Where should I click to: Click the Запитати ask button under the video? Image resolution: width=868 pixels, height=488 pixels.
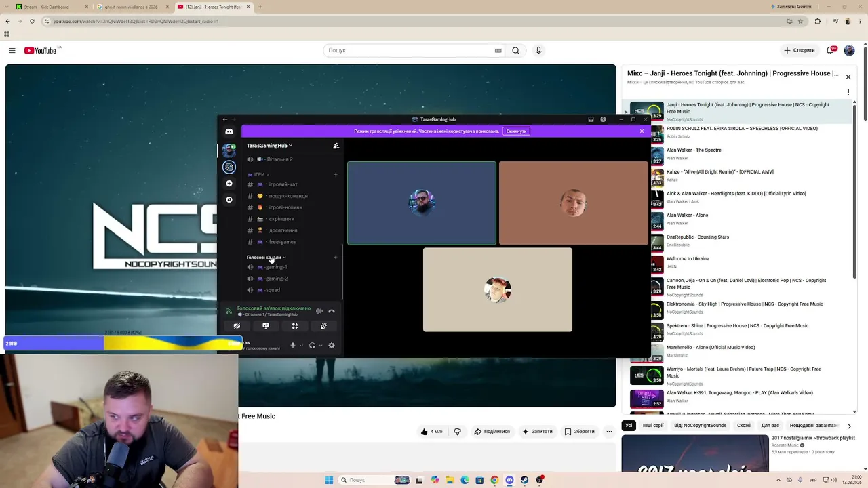click(537, 432)
